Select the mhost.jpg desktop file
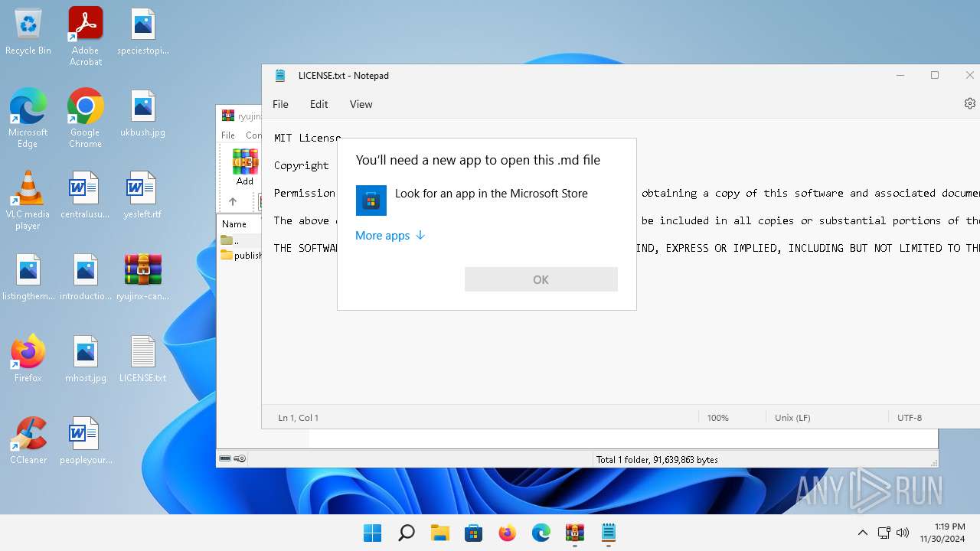980x551 pixels. 85,358
